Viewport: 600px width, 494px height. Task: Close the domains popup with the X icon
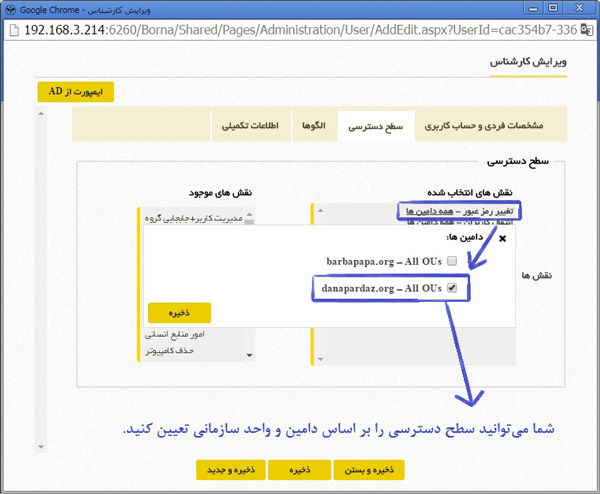pyautogui.click(x=502, y=239)
